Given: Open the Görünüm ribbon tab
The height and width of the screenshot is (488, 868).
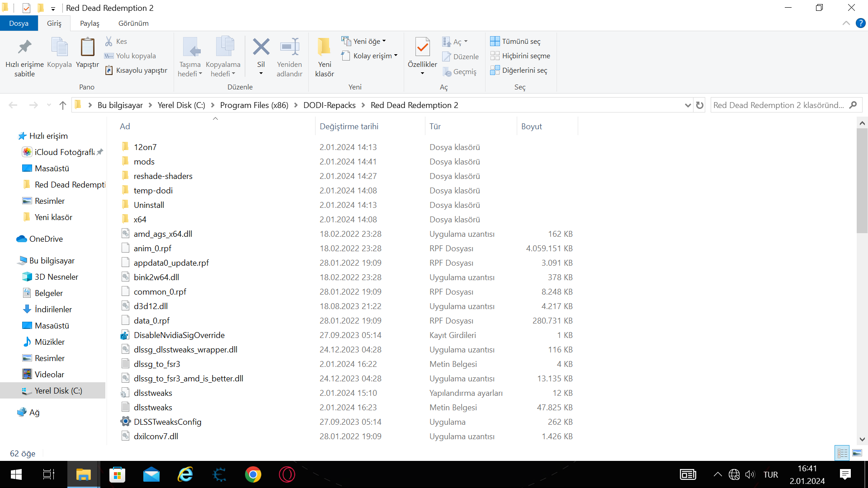Looking at the screenshot, I should pos(133,23).
